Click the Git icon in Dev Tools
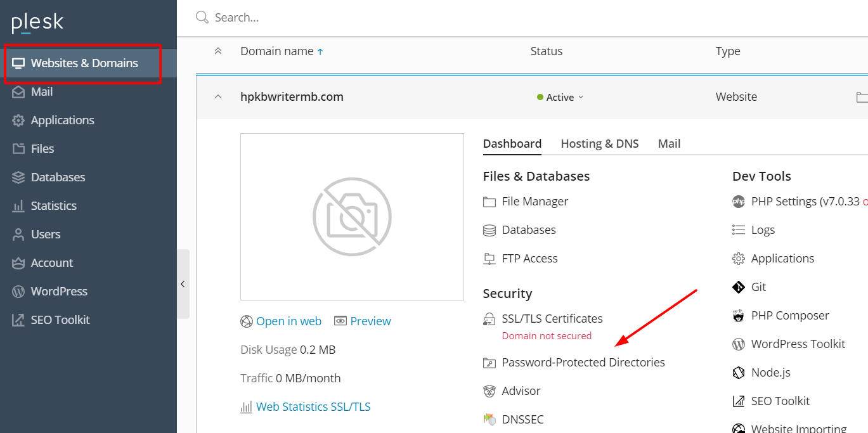This screenshot has height=433, width=868. tap(738, 287)
